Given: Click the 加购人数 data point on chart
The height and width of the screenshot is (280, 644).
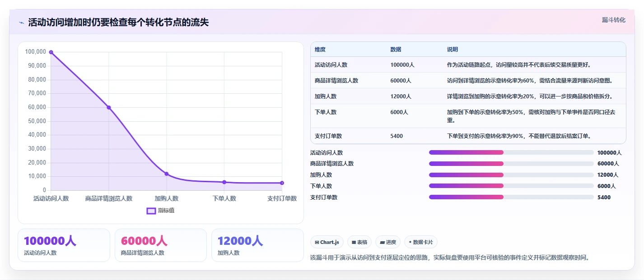Looking at the screenshot, I should [x=167, y=174].
